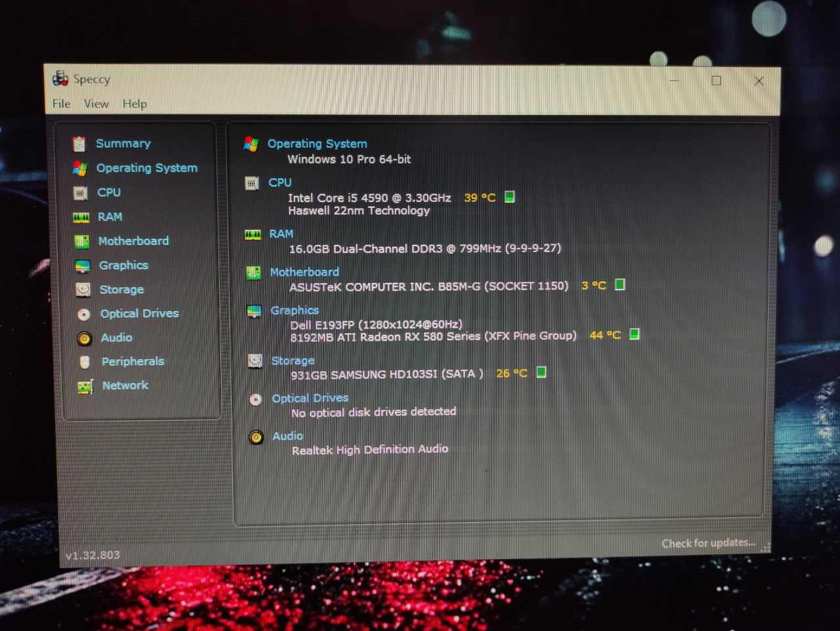Click the Motherboard icon in sidebar
The image size is (840, 631).
(x=82, y=242)
